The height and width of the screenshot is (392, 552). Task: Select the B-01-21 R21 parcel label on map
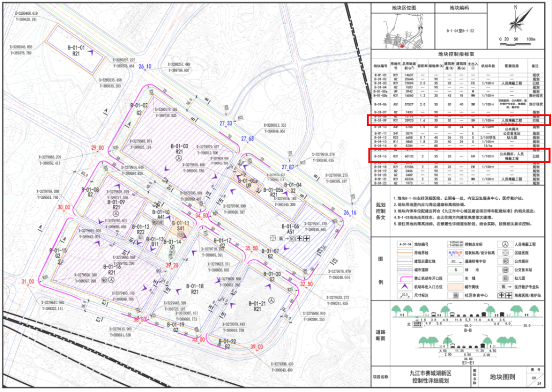(x=257, y=306)
